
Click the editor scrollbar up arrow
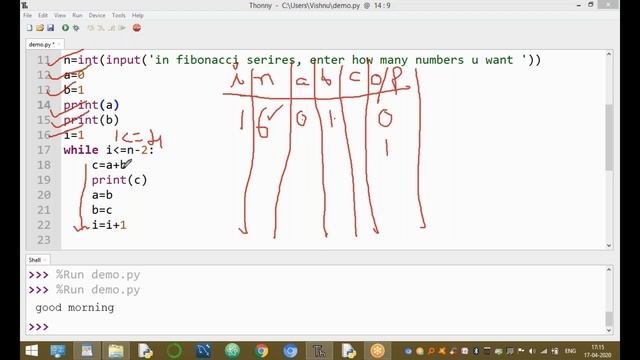(x=609, y=54)
